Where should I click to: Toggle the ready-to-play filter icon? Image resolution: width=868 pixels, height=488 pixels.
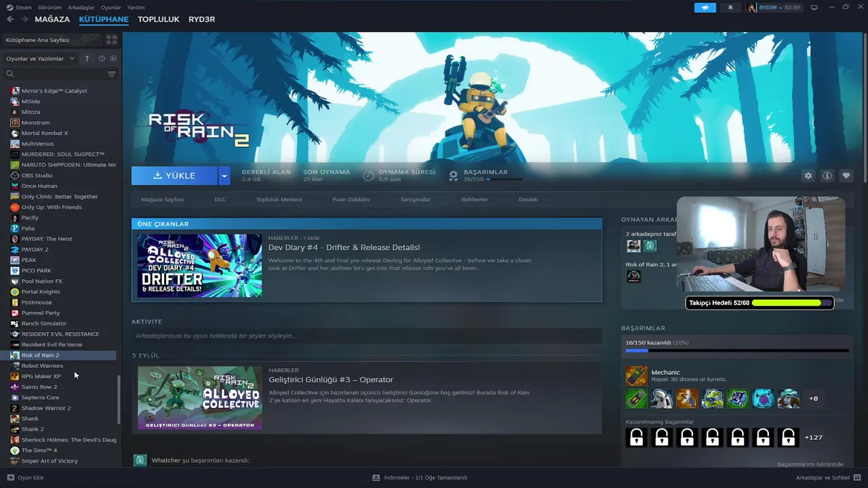click(113, 59)
